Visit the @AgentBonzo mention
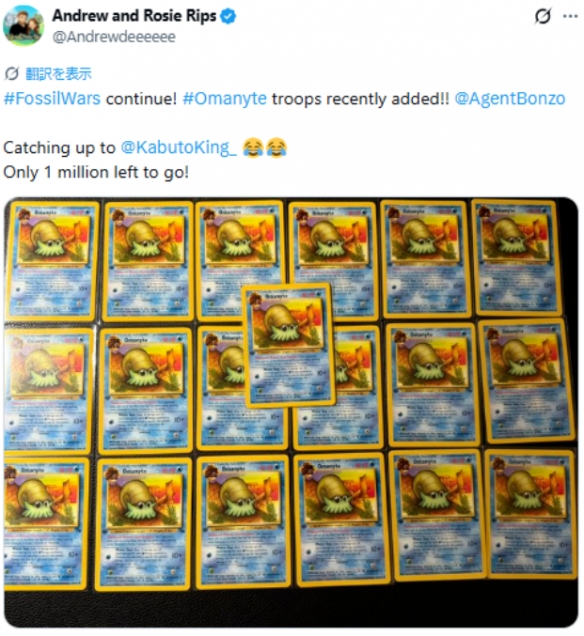This screenshot has width=584, height=636. click(x=510, y=99)
